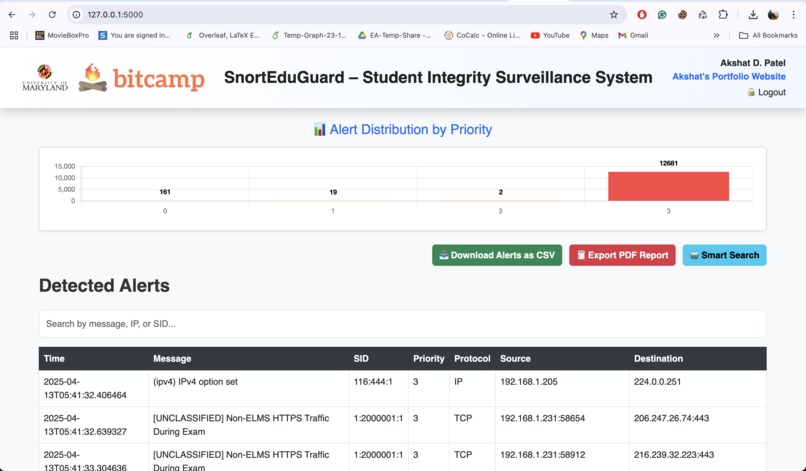Open the Extensions puzzle-piece menu
Screen dimensions: 806x471
[723, 14]
